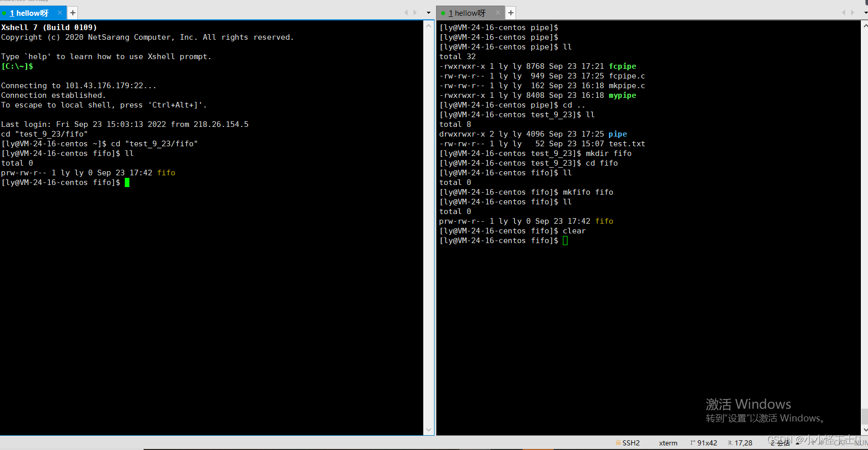
Task: Click the '[C:\~]$' local prompt
Action: (x=17, y=66)
